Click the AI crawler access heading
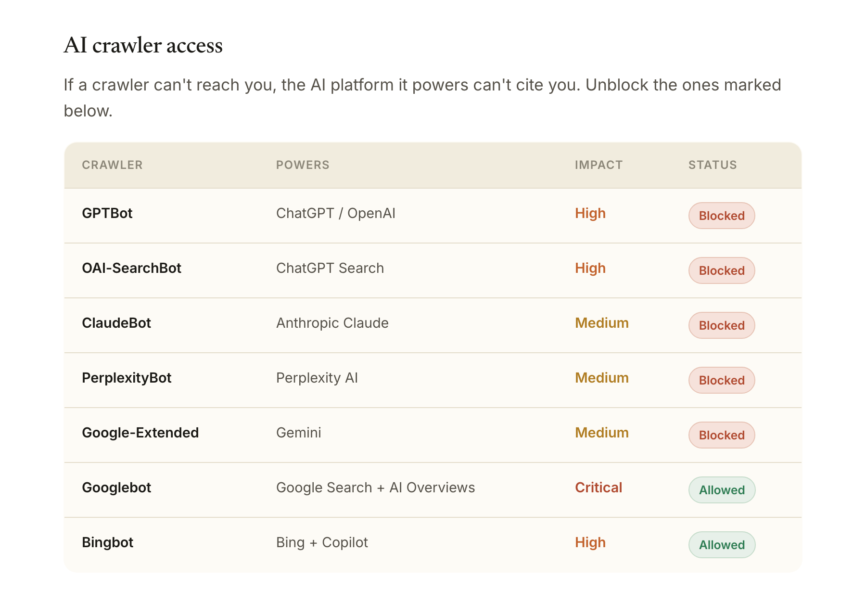 click(143, 45)
